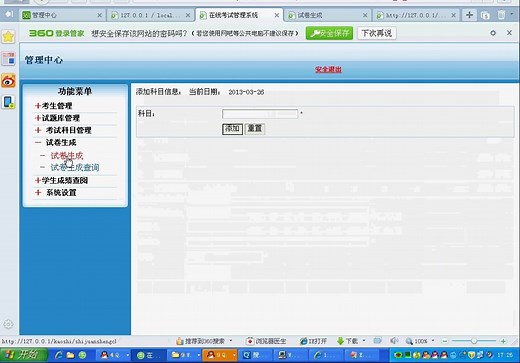520x363 pixels.
Task: Expand the 学生成绩查阅 menu
Action: click(61, 181)
